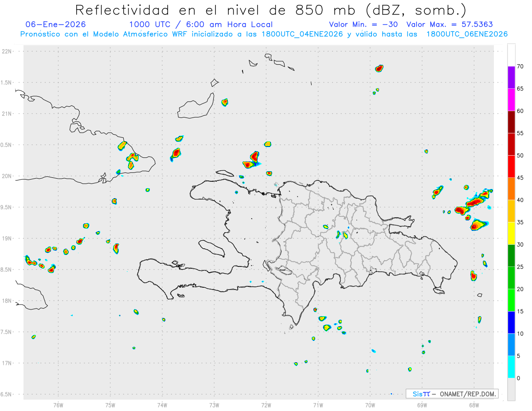This screenshot has height=411, width=532.
Task: Click the color scale value '35'
Action: (520, 222)
